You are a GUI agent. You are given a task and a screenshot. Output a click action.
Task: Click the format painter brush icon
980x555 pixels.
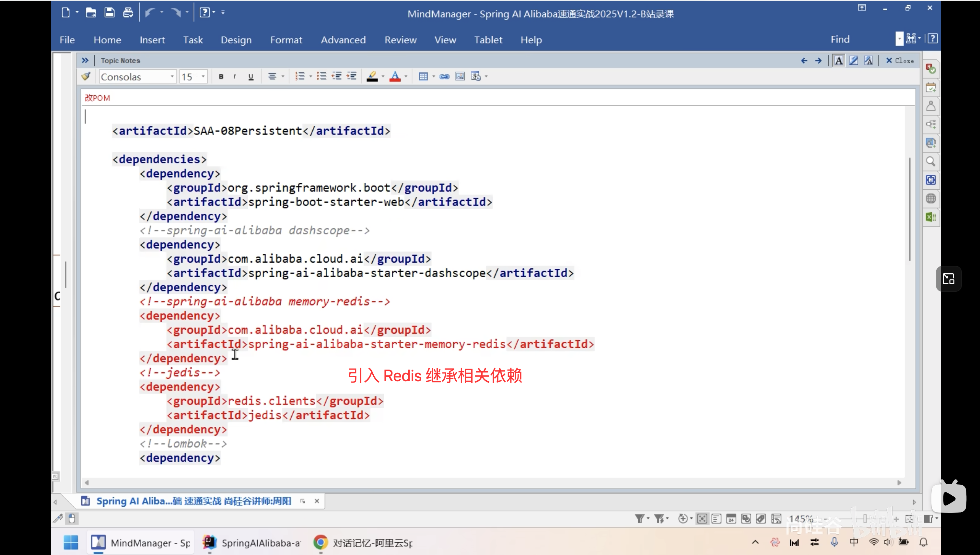pyautogui.click(x=86, y=76)
